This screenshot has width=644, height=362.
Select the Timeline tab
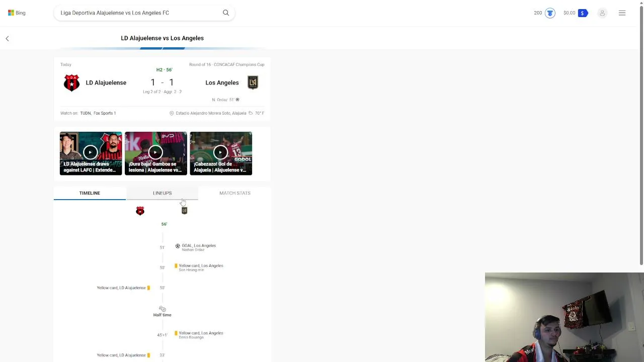(90, 193)
